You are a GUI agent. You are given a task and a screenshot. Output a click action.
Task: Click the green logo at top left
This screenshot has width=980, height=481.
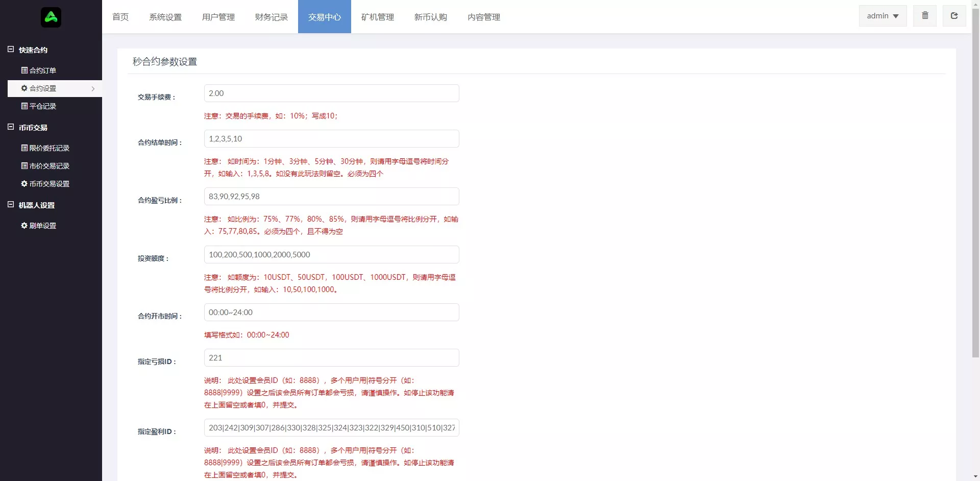[x=51, y=17]
